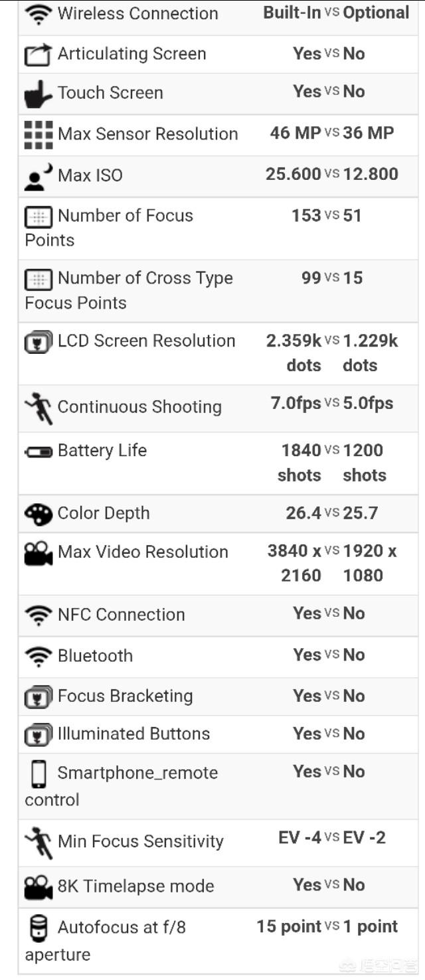425x980 pixels.
Task: Click the Battery Life battery icon
Action: [39, 451]
